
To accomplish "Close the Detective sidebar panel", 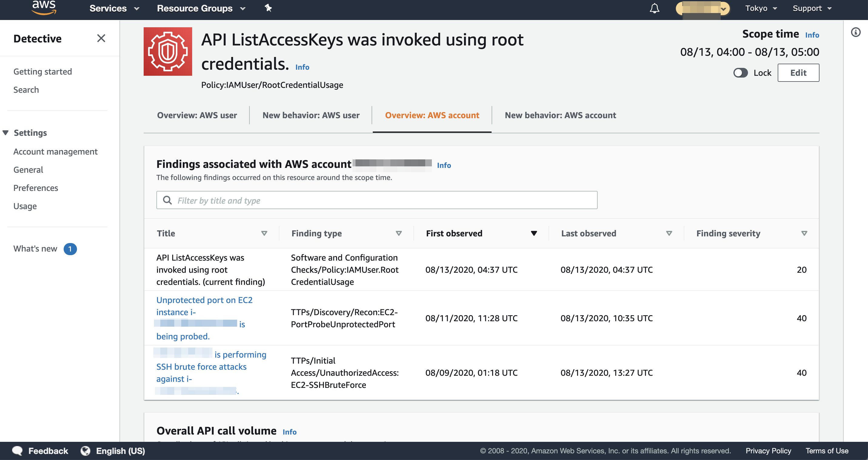I will coord(101,38).
